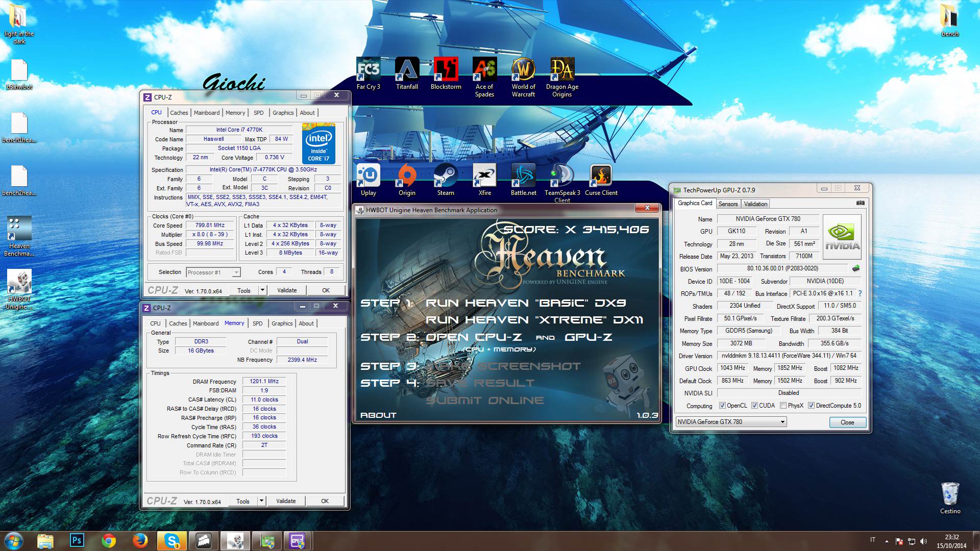
Task: Toggle the DirectCompute 5.0 checkbox
Action: click(x=811, y=406)
